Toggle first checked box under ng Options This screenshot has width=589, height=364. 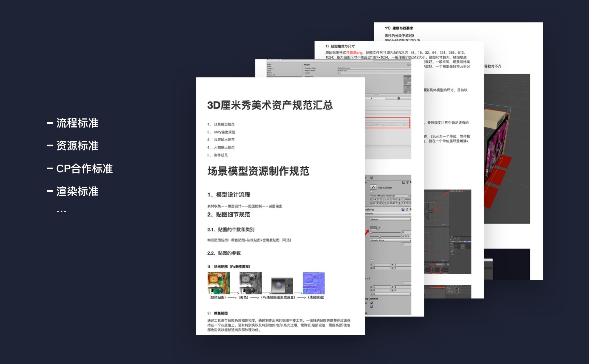tap(372, 303)
